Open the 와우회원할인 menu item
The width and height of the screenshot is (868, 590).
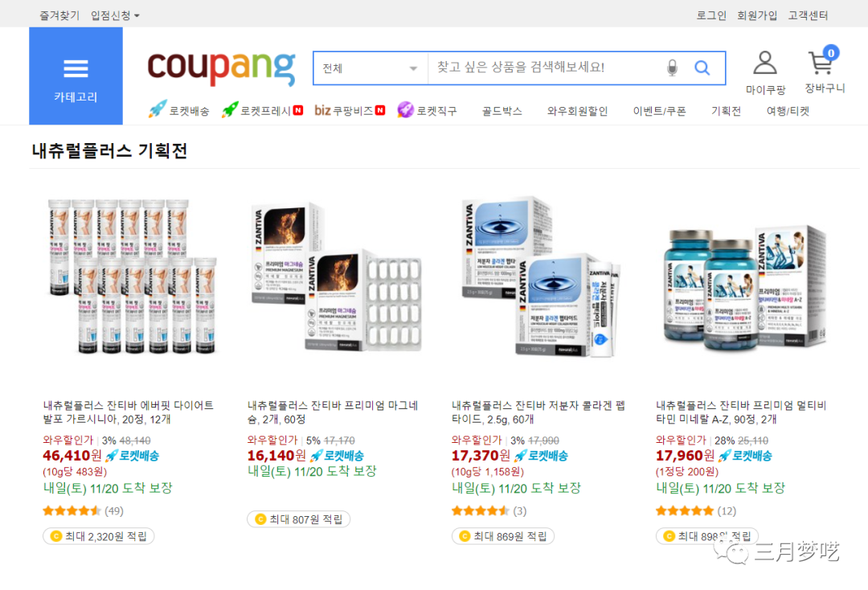577,111
